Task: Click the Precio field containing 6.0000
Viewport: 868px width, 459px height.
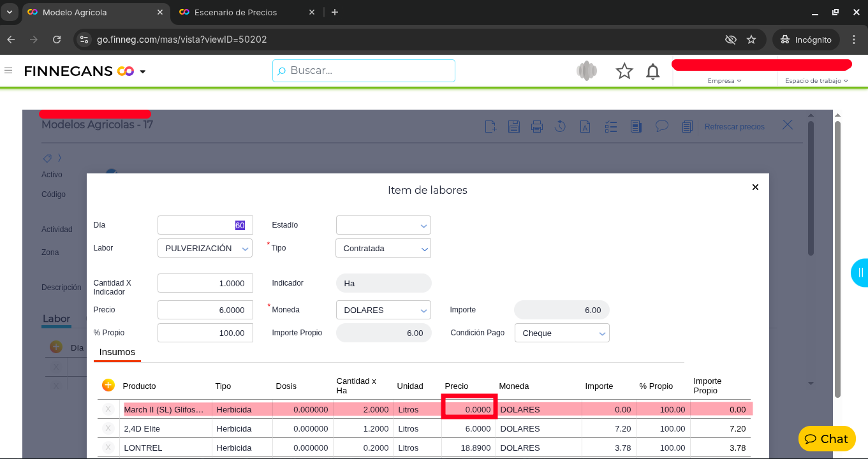Action: pyautogui.click(x=205, y=310)
